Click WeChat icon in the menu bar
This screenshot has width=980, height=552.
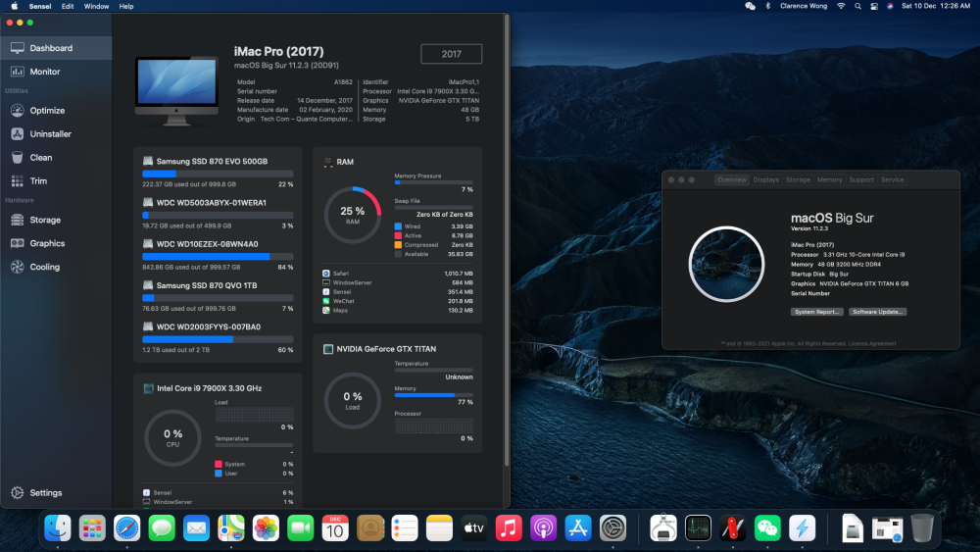pyautogui.click(x=750, y=6)
